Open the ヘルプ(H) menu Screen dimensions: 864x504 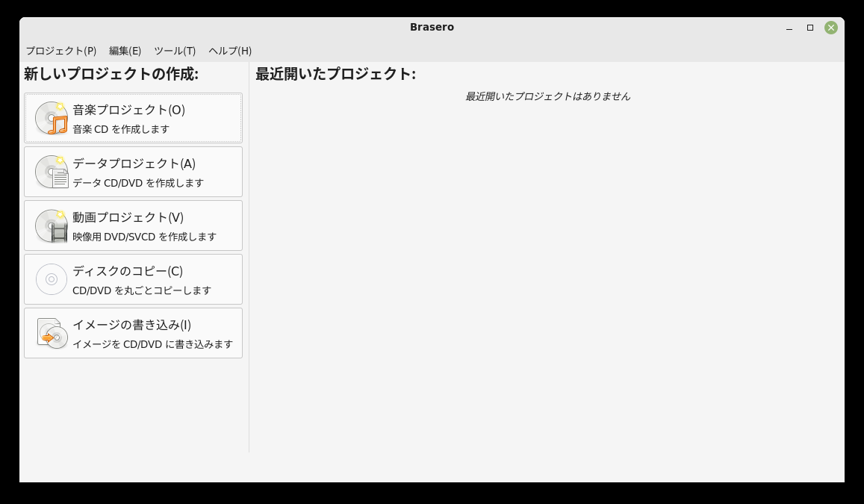[230, 51]
